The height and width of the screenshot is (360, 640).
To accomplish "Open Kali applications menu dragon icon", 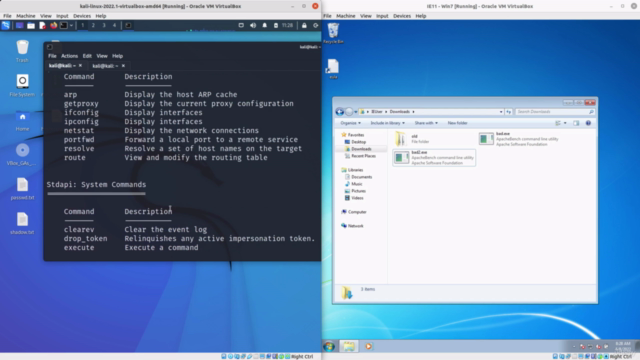I will click(x=6, y=25).
